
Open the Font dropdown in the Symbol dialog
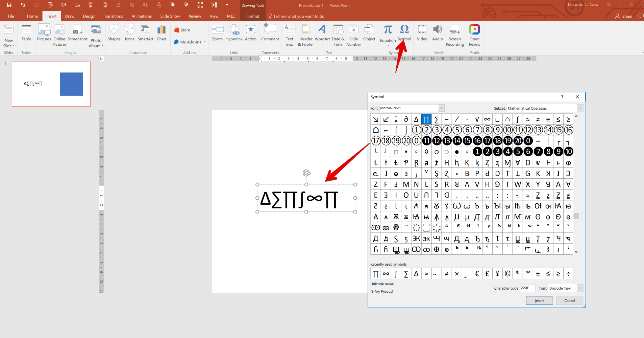point(442,108)
